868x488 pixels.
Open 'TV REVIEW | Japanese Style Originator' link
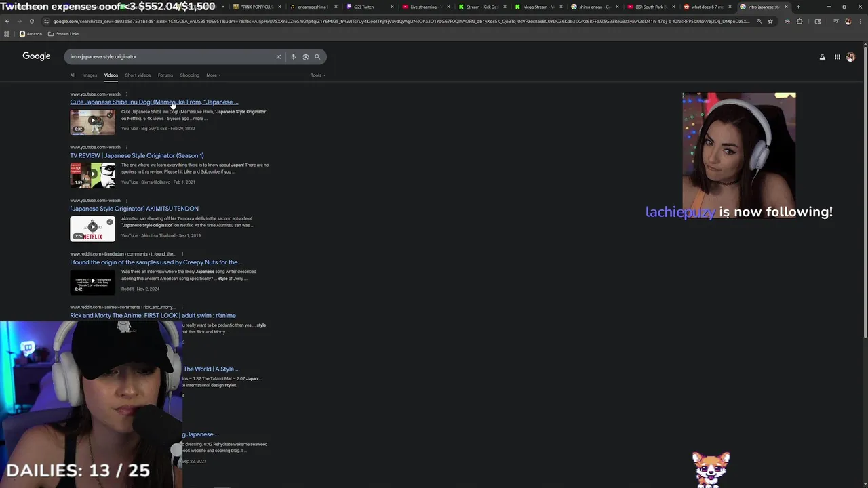click(x=137, y=155)
